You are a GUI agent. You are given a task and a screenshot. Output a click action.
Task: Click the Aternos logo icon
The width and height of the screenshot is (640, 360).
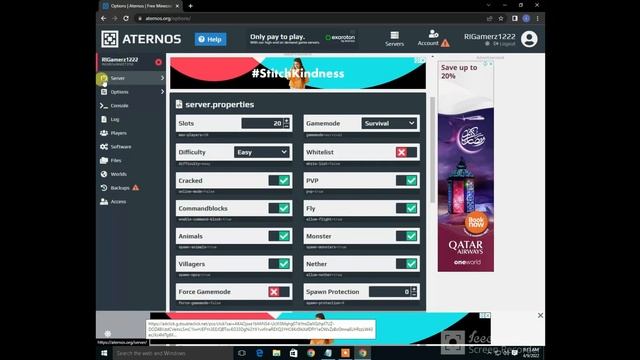(110, 39)
